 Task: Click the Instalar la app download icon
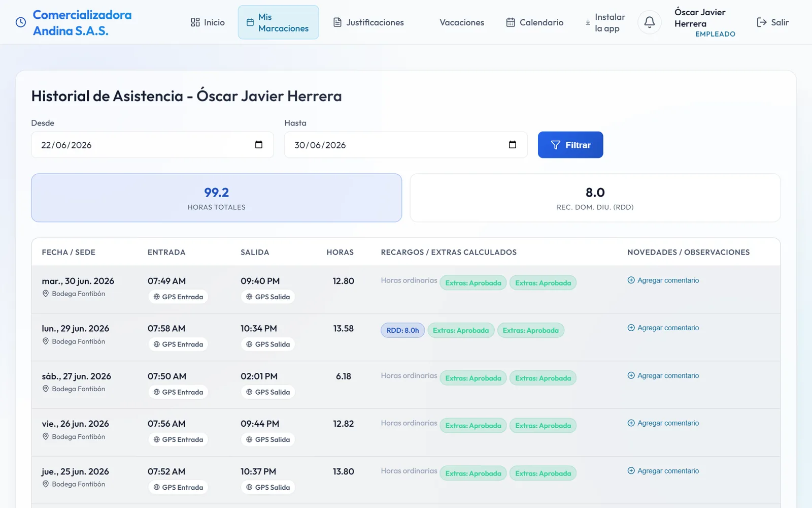click(588, 22)
